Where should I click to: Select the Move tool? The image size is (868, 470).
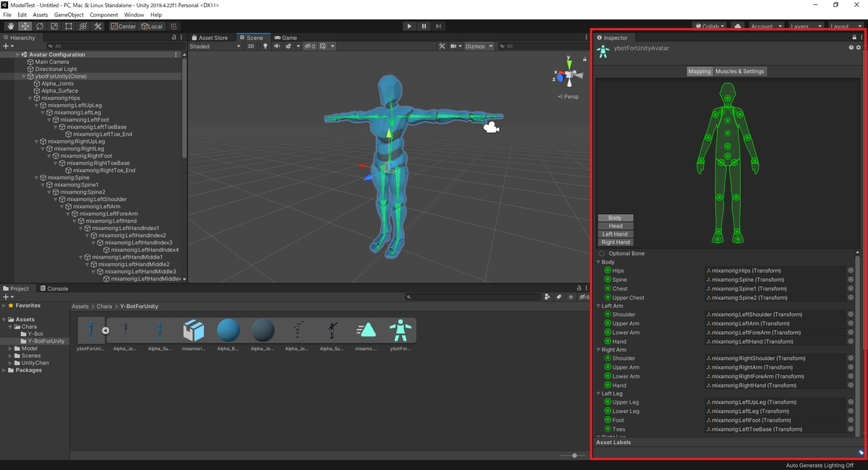25,26
